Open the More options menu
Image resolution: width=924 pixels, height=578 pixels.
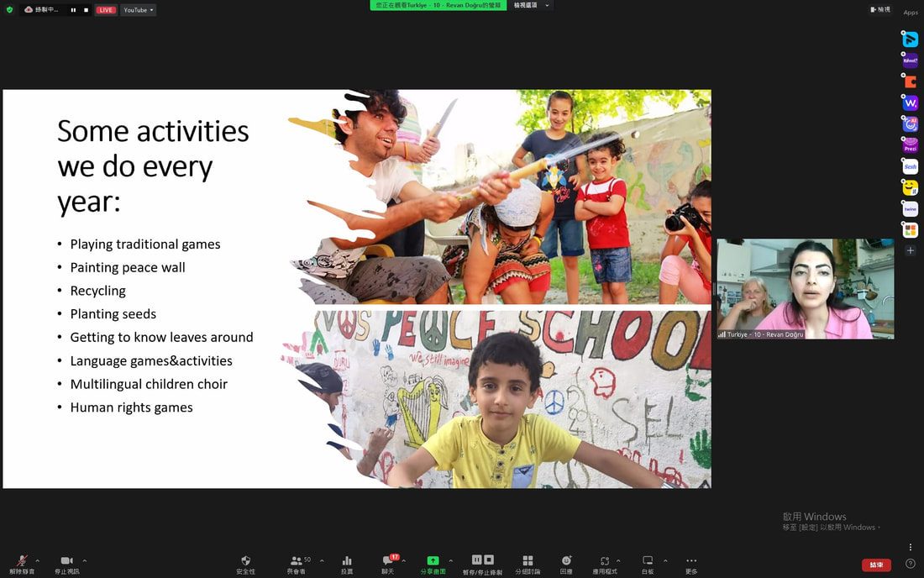pyautogui.click(x=691, y=564)
